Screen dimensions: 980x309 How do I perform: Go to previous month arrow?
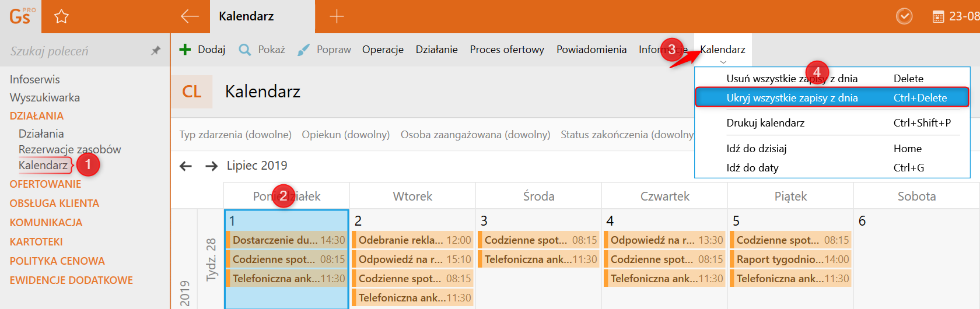point(185,166)
